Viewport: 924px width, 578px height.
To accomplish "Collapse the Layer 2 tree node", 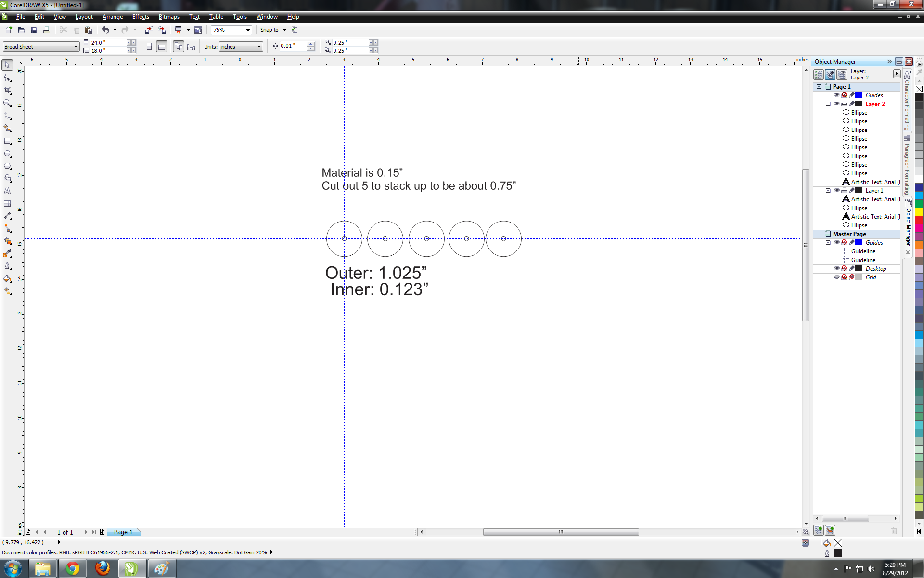I will tap(828, 104).
